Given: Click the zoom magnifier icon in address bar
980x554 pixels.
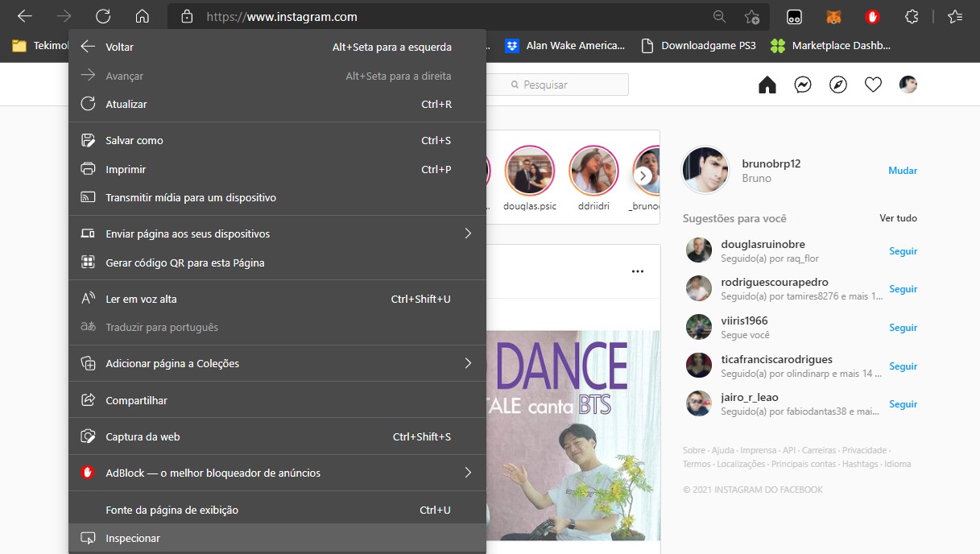Looking at the screenshot, I should pyautogui.click(x=720, y=16).
